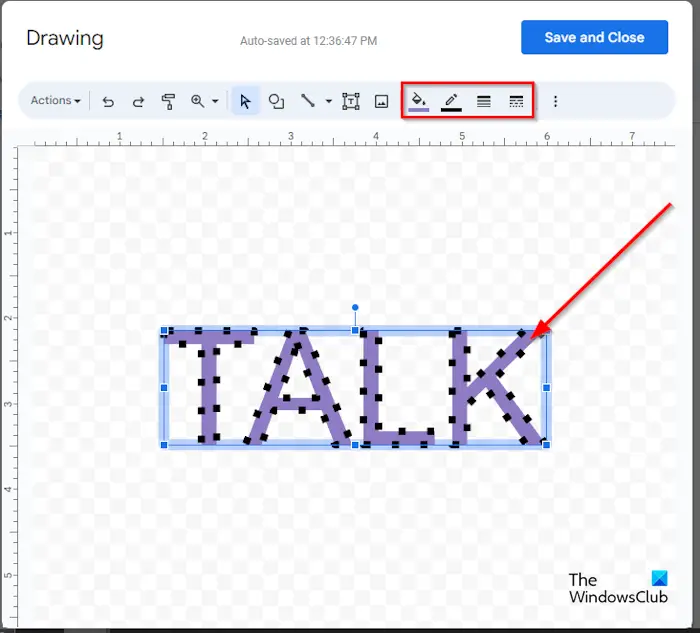
Task: Open the Fill color picker
Action: click(x=419, y=101)
